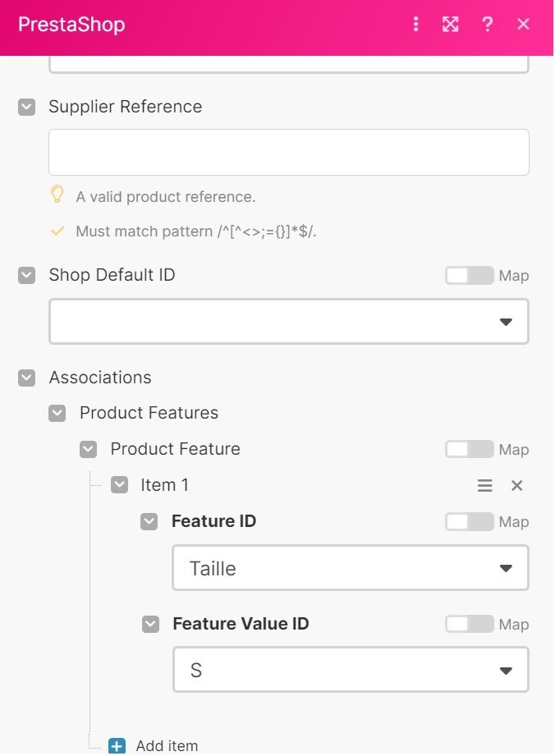The image size is (555, 756).
Task: Click the expand to fullscreen arrows icon
Action: click(x=450, y=25)
